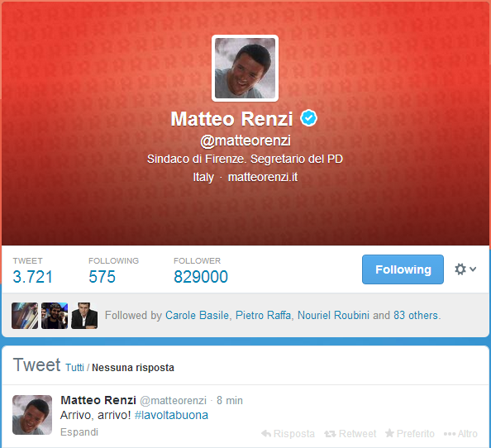491x448 pixels.
Task: Toggle the blue Following button
Action: tap(403, 269)
